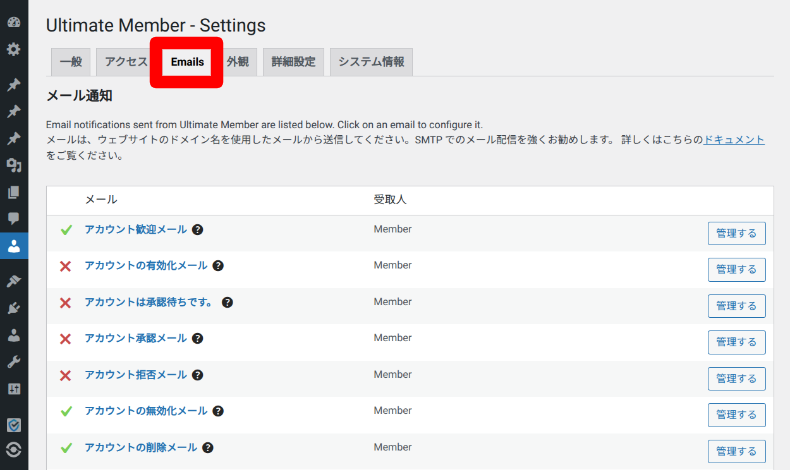Viewport: 790px width, 470px height.
Task: Open アカウントの削除メール email link
Action: pyautogui.click(x=141, y=447)
